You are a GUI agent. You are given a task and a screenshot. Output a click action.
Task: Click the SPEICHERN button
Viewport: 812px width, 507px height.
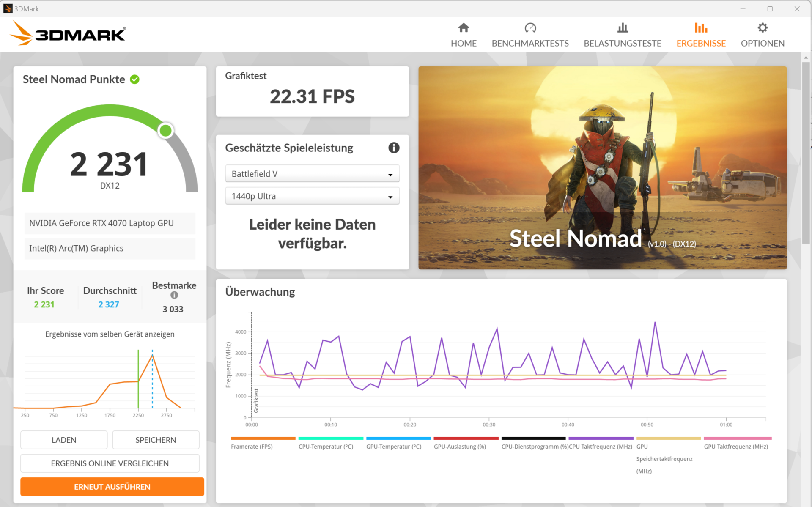point(156,440)
